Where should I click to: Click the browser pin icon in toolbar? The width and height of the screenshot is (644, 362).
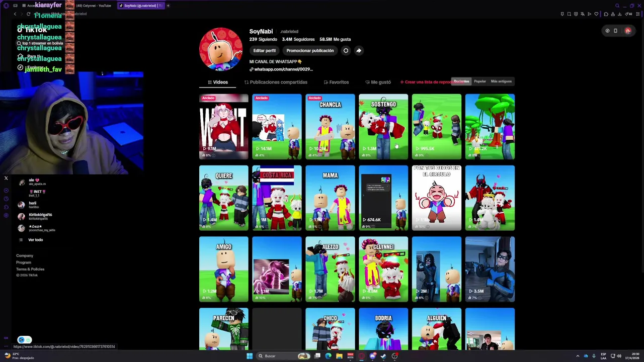click(562, 14)
